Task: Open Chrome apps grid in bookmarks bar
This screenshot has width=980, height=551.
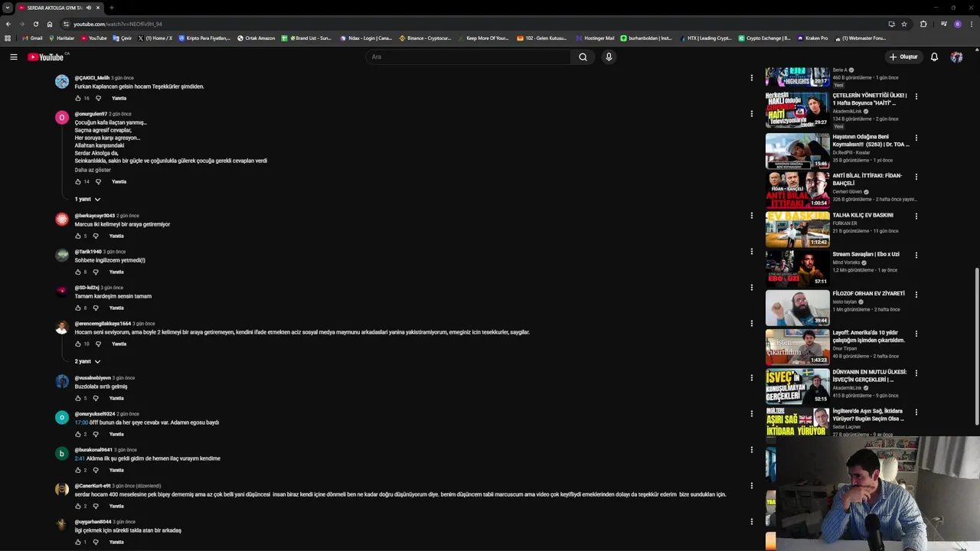Action: click(8, 37)
